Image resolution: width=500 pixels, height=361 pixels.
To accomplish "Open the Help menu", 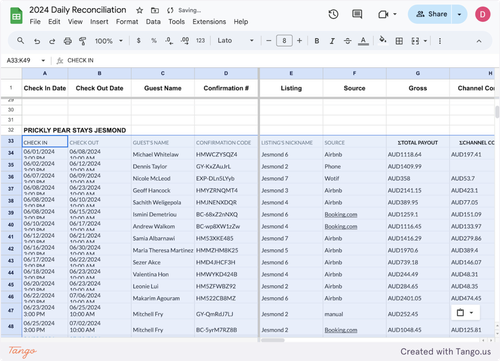I will point(241,22).
